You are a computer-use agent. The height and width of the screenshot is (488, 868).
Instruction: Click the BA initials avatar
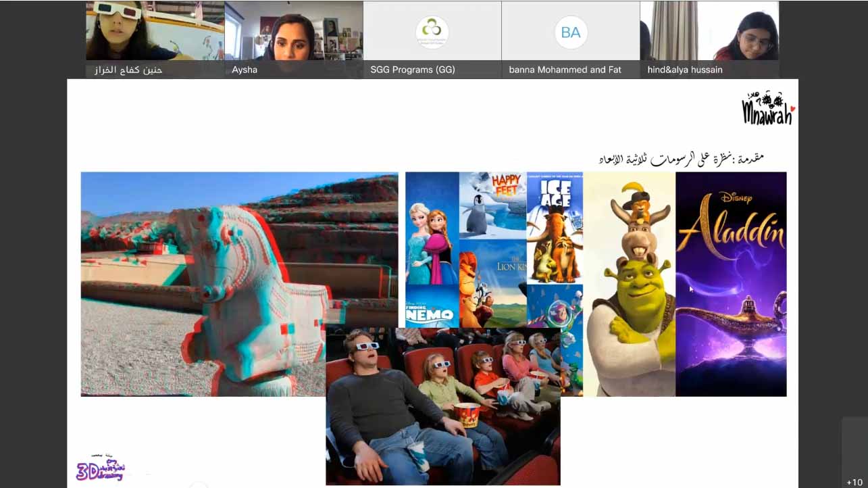coord(570,32)
